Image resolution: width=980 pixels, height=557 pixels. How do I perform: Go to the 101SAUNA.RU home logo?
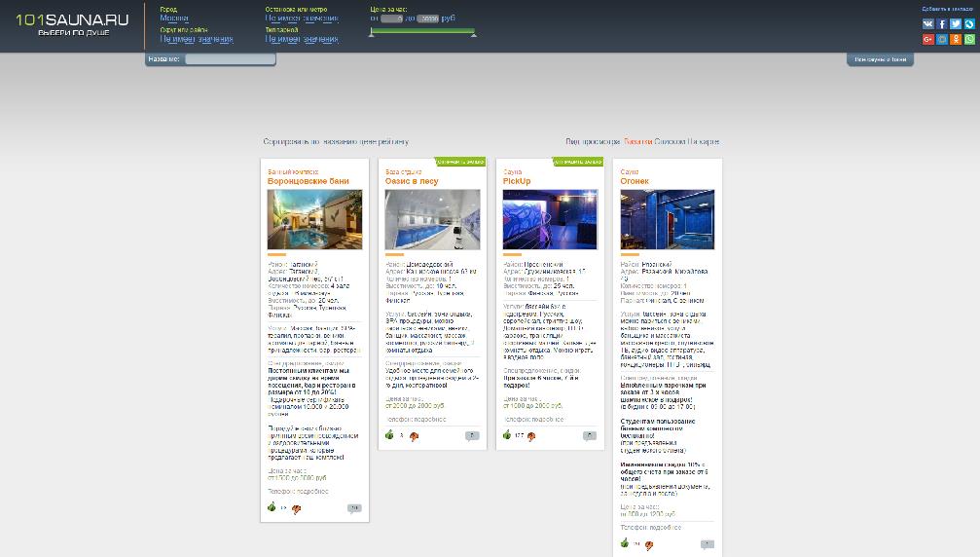tap(72, 24)
